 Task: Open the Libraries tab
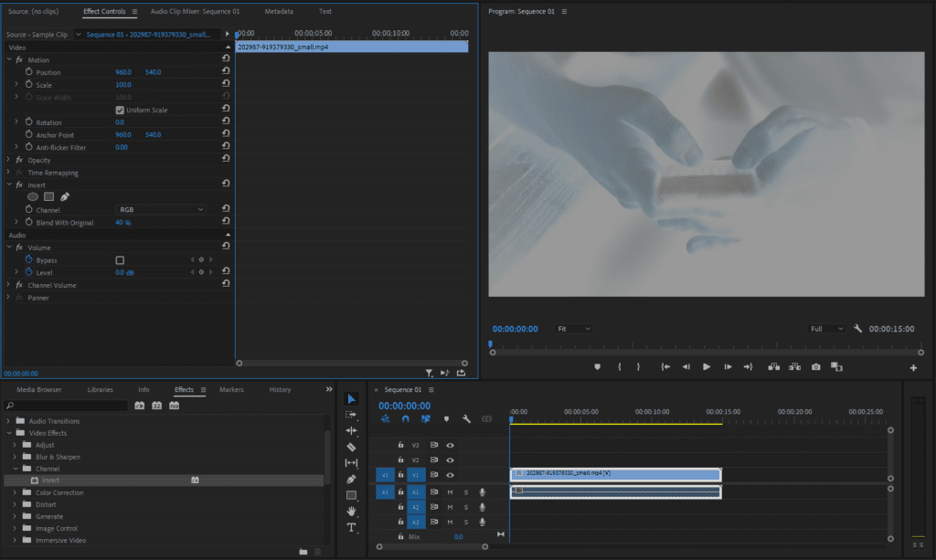pyautogui.click(x=101, y=389)
